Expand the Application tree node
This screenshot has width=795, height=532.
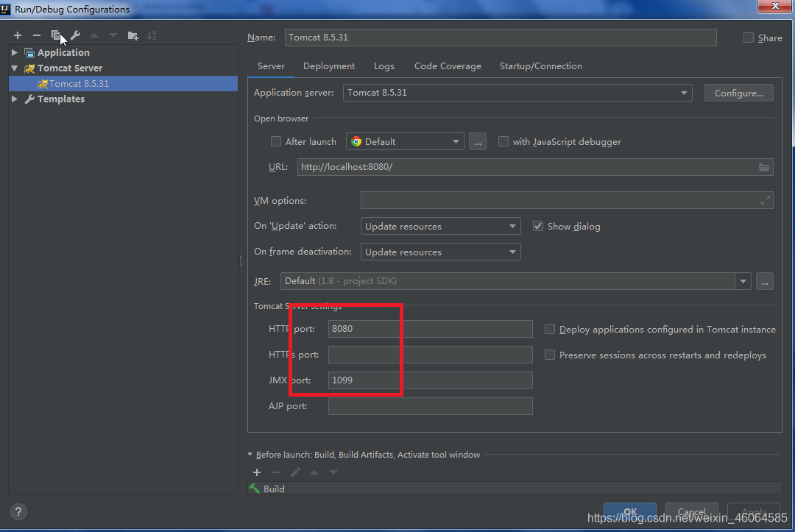pyautogui.click(x=15, y=52)
